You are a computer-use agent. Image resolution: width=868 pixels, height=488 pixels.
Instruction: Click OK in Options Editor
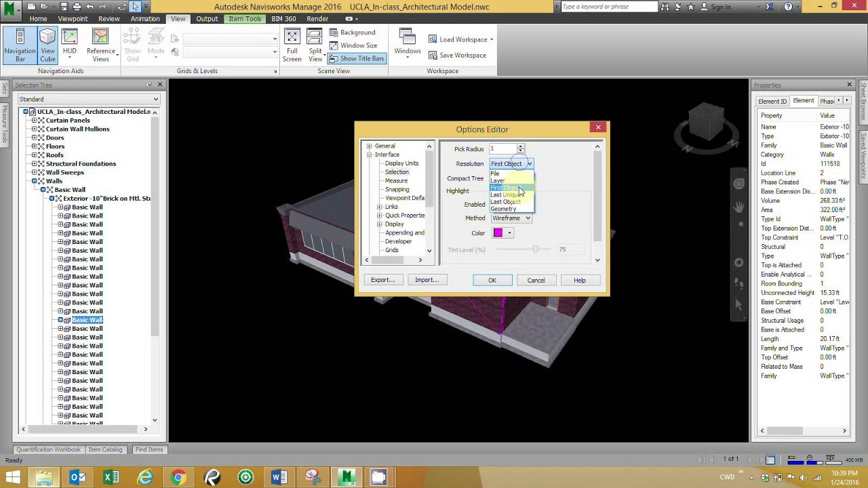point(492,280)
